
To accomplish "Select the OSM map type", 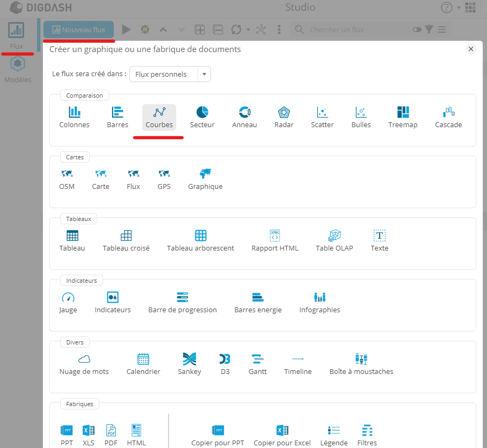I will (67, 179).
